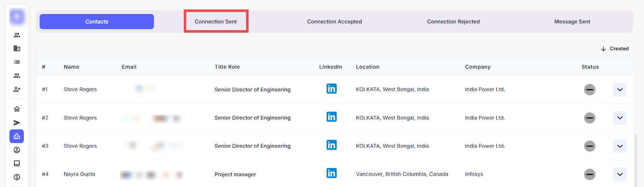Click the paper plane send icon
The height and width of the screenshot is (187, 644).
[x=17, y=123]
